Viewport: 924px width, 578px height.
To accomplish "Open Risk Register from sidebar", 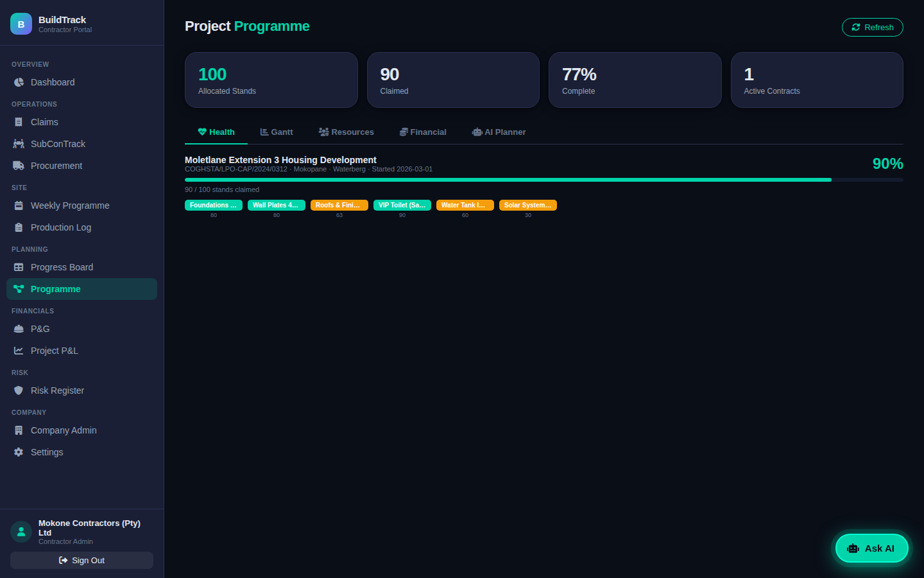I will [81, 390].
